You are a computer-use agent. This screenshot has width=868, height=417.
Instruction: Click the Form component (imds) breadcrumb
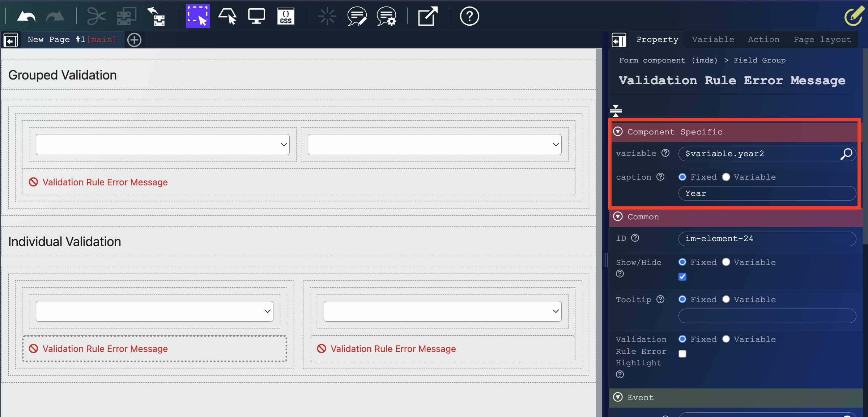[x=668, y=60]
